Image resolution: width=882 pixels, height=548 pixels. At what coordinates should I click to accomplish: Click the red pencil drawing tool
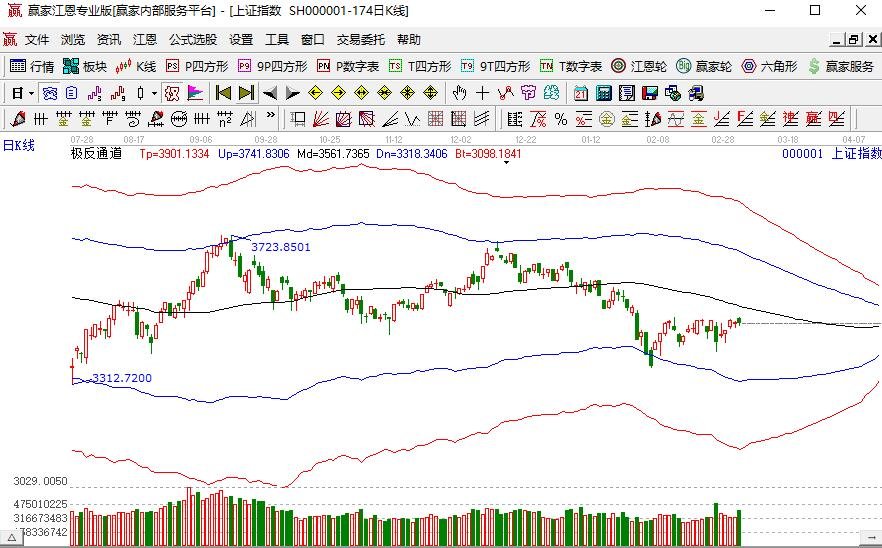(17, 119)
